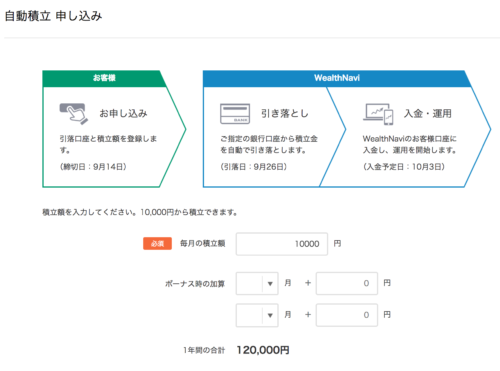Click the 10,000円から積立できます instruction text

(x=189, y=212)
